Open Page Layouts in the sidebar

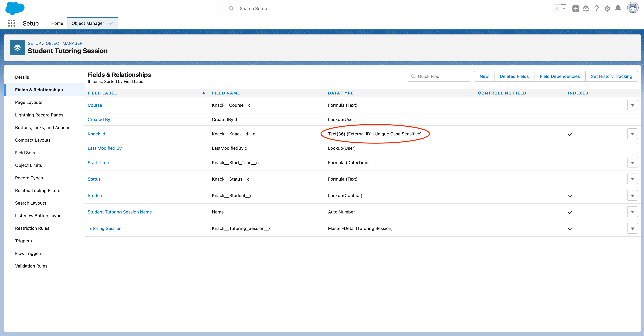pos(29,102)
